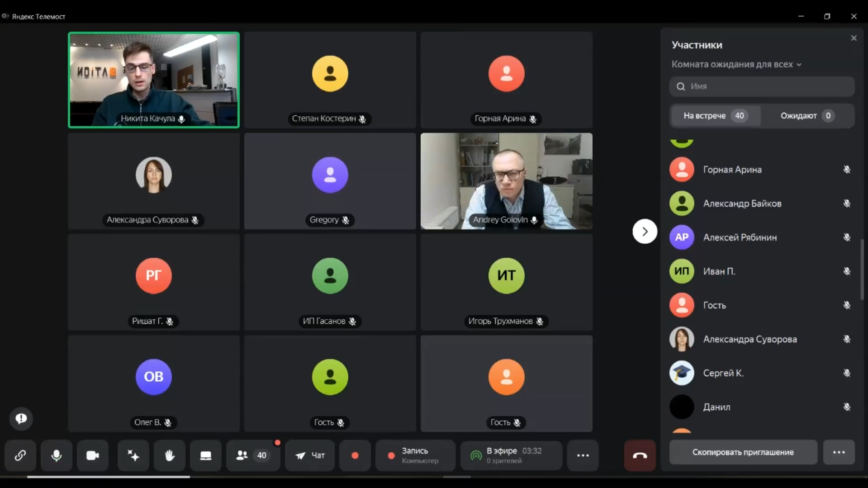Screen dimensions: 868x488
Task: Hang up with the red phone button
Action: (640, 455)
